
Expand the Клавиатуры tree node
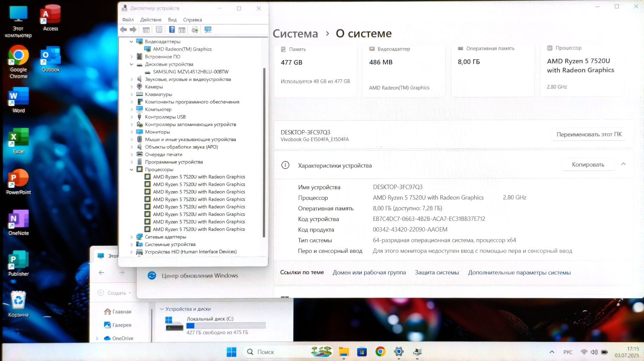[131, 94]
